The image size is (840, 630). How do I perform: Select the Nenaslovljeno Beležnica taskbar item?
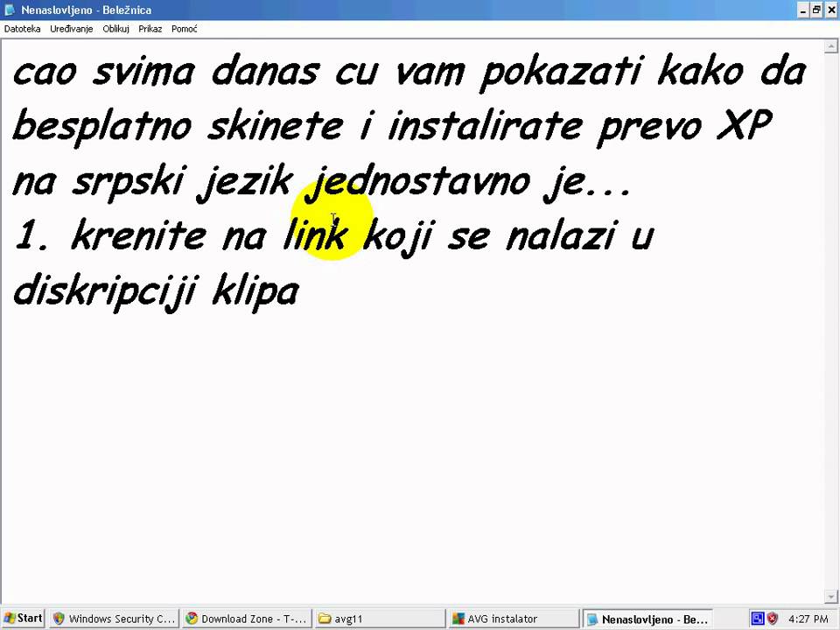647,619
